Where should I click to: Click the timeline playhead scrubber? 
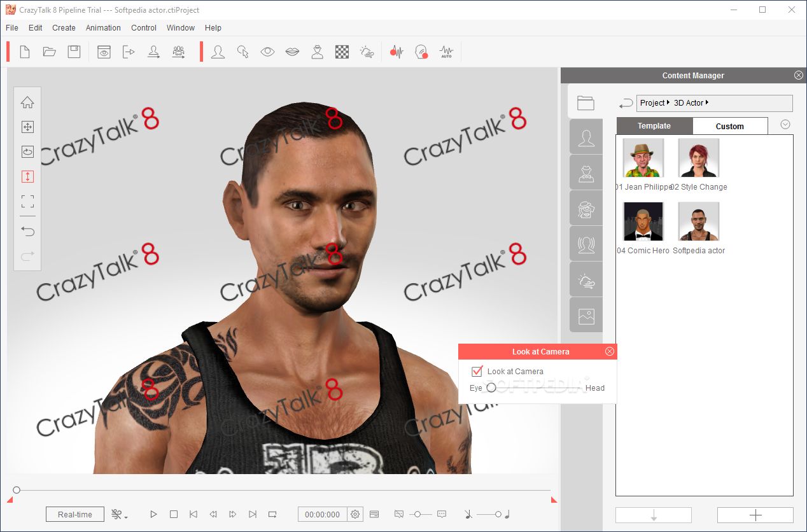[17, 490]
